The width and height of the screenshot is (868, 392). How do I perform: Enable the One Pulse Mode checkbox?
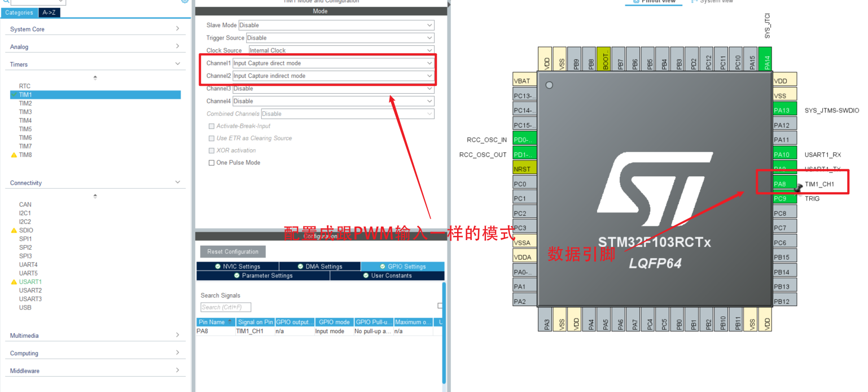coord(212,163)
